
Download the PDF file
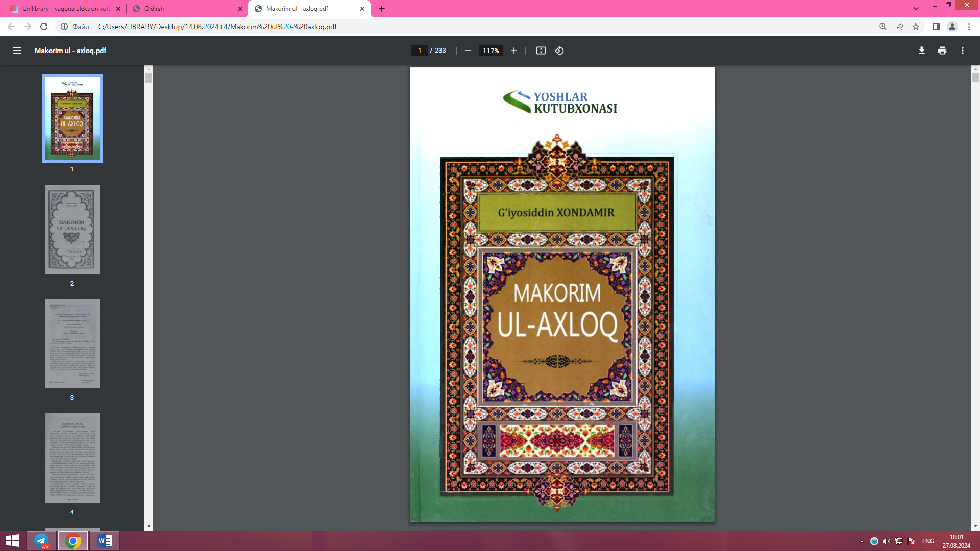click(x=922, y=51)
